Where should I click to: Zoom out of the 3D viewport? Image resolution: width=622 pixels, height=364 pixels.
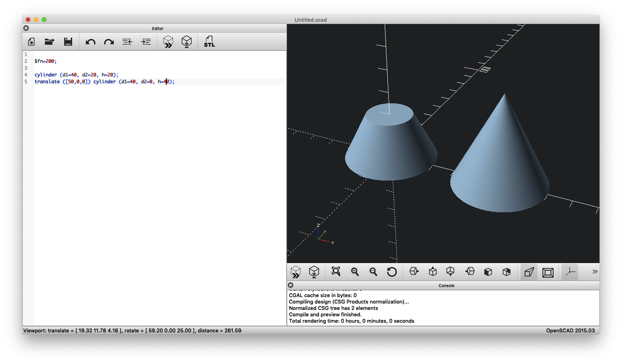(373, 271)
